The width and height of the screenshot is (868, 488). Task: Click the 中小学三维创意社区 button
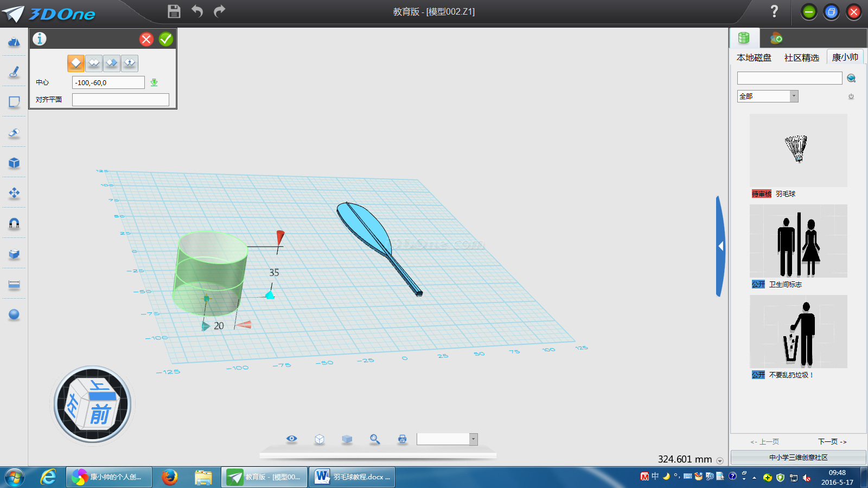[x=798, y=458]
